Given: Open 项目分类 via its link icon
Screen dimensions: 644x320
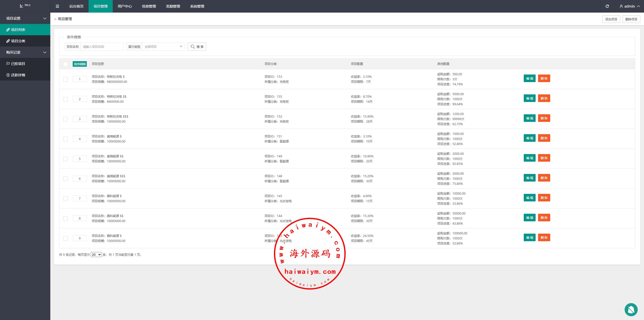Looking at the screenshot, I should click(8, 41).
